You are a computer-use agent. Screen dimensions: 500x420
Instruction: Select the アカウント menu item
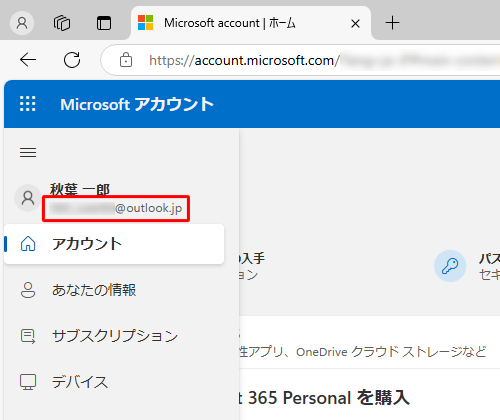pos(114,244)
